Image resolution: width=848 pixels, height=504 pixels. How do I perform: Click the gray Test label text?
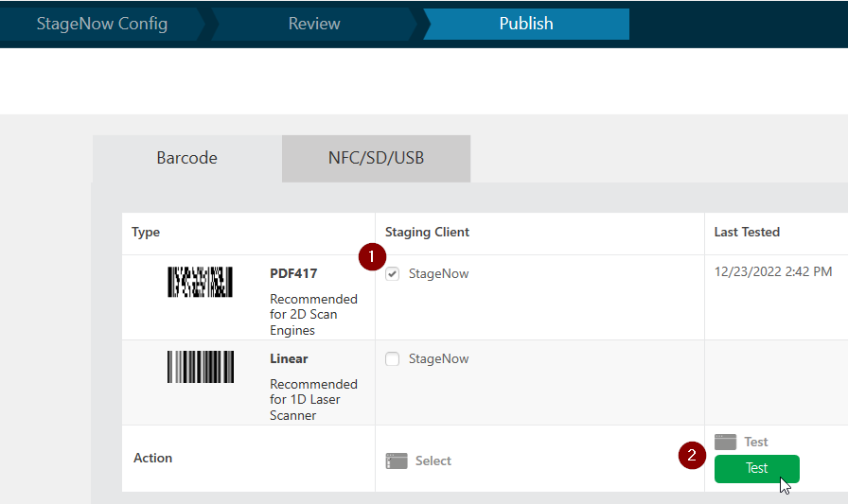(x=756, y=442)
